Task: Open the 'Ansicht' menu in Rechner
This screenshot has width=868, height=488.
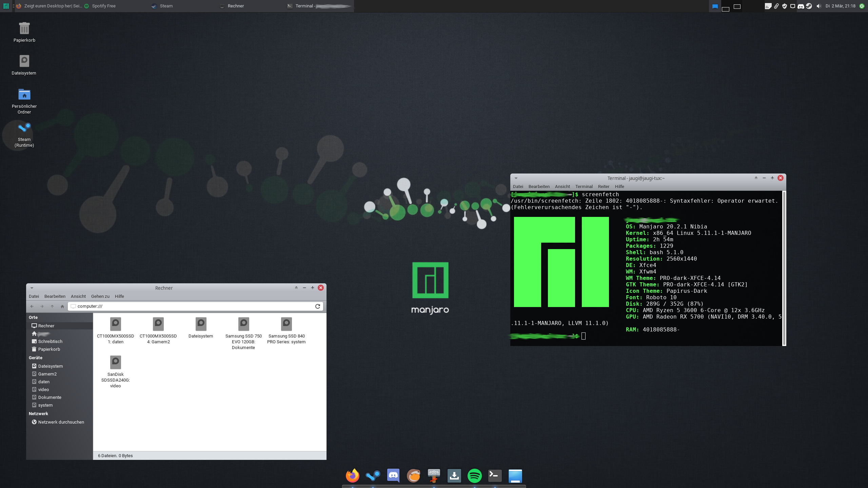Action: point(78,296)
